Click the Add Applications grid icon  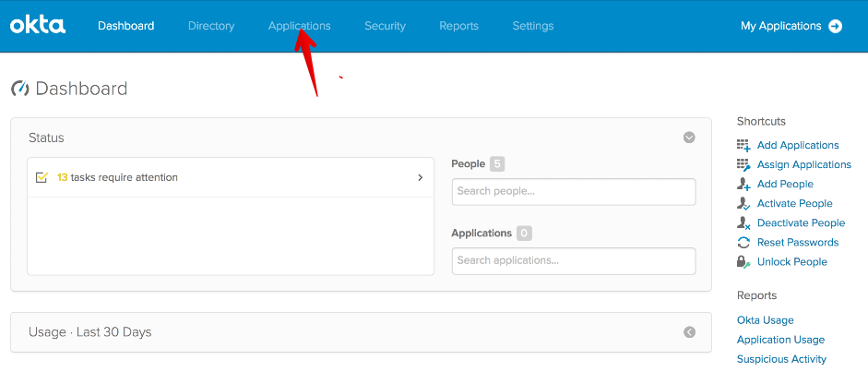(743, 146)
